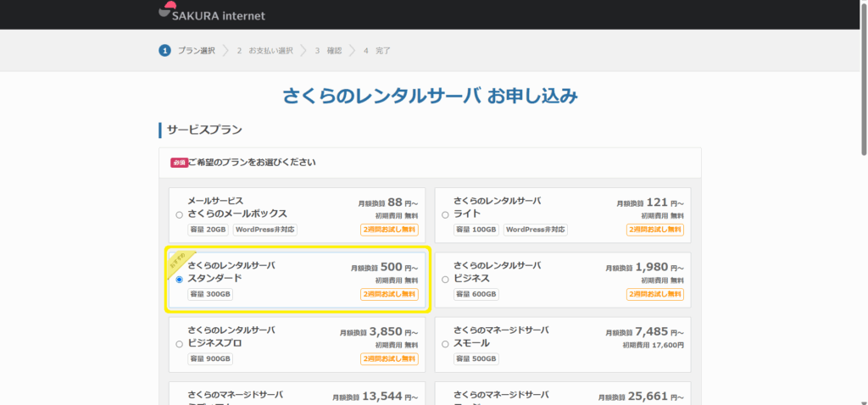Select the スタンダード plan radio button
The width and height of the screenshot is (868, 405).
[179, 279]
